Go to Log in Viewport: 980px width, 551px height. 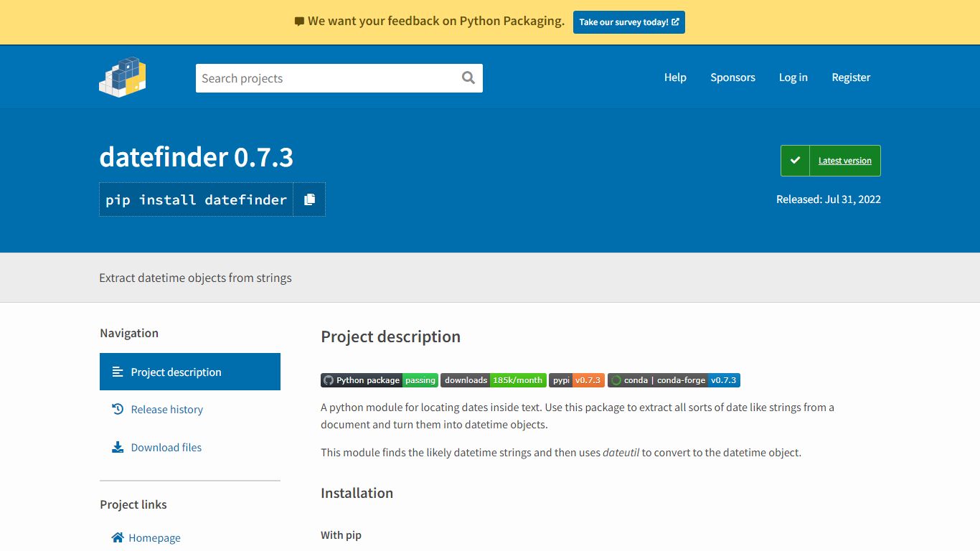click(x=793, y=77)
